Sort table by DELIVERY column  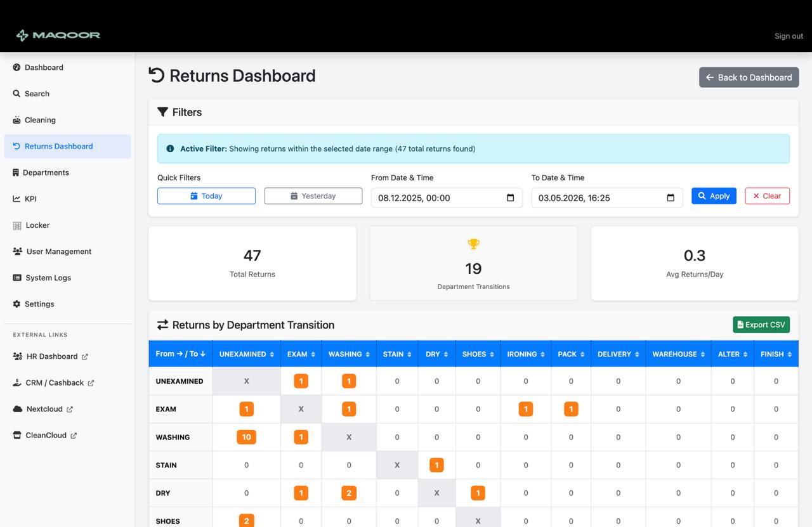tap(619, 354)
